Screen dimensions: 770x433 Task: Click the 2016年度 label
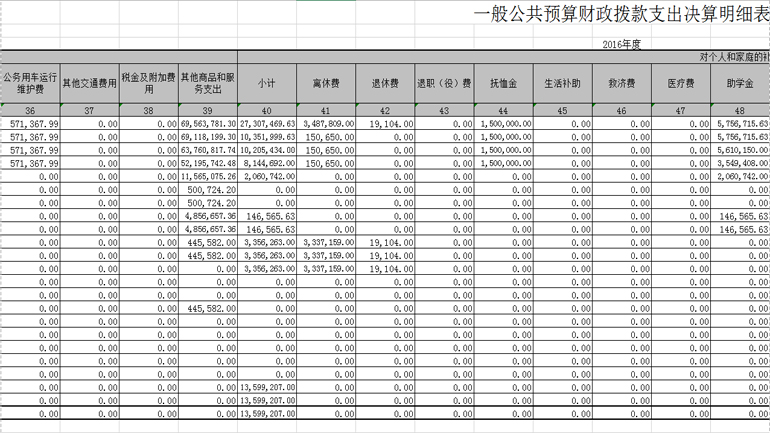622,45
